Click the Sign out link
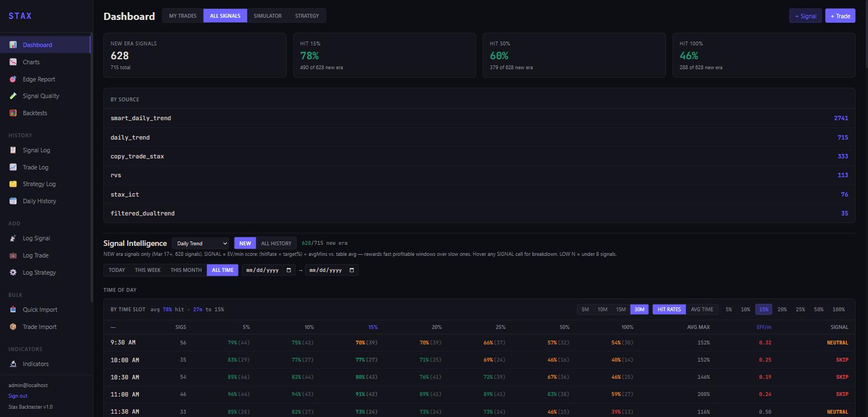The image size is (868, 417). (18, 396)
